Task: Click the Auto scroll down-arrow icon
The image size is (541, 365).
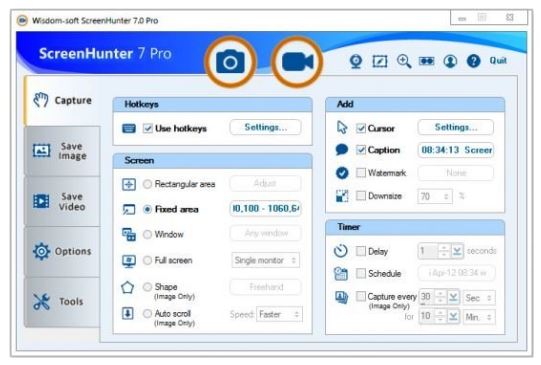Action: pyautogui.click(x=128, y=314)
